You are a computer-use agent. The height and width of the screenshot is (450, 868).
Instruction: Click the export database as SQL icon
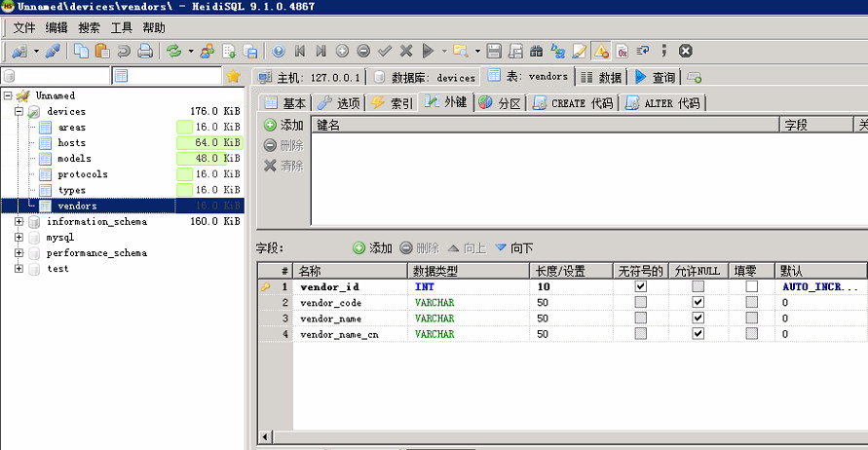(250, 51)
